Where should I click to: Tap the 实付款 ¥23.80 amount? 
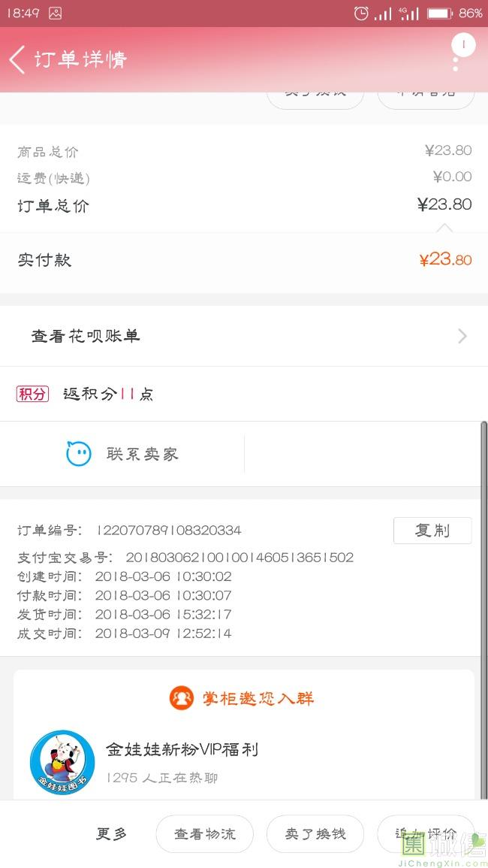coord(445,260)
